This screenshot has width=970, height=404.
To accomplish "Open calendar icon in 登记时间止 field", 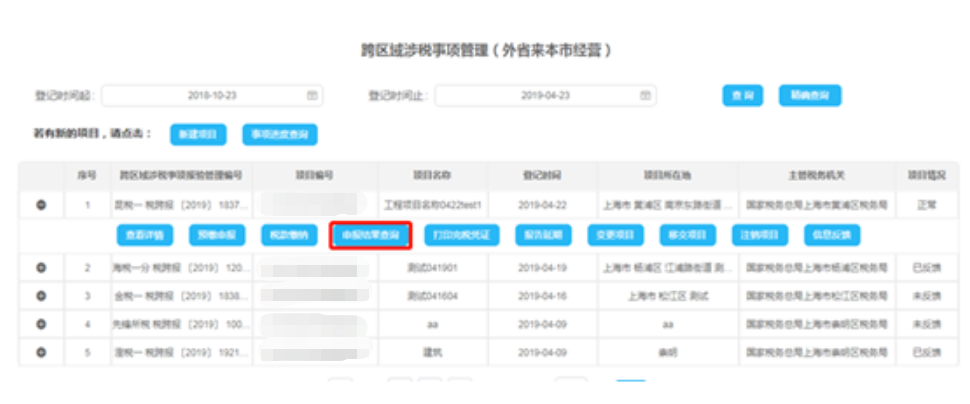I will tap(645, 96).
